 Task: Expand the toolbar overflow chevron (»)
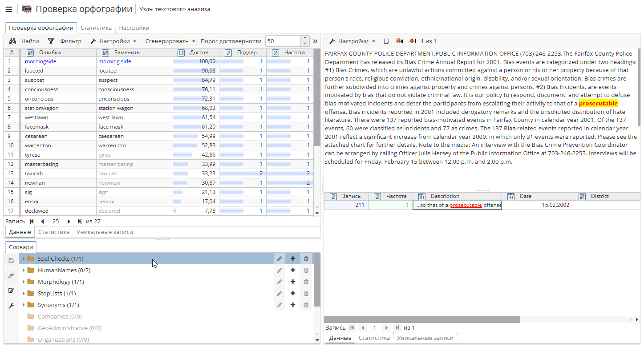[316, 41]
